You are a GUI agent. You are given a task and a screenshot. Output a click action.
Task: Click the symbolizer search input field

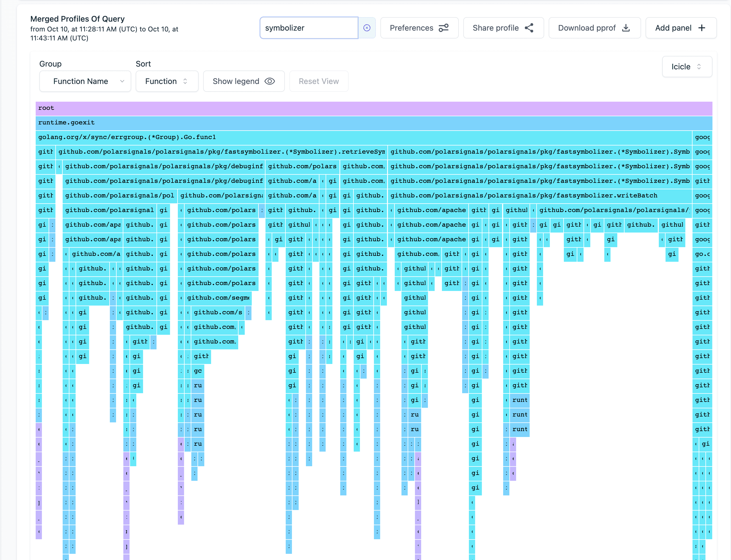point(308,28)
